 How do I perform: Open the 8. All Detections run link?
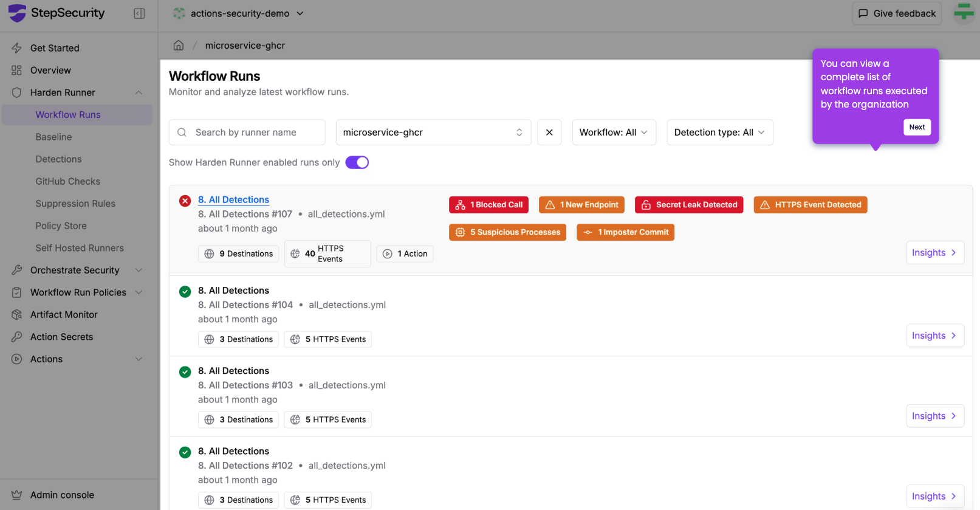[x=233, y=199]
